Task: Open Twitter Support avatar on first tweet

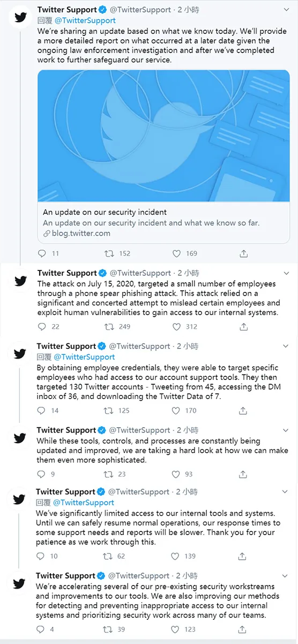Action: pos(20,18)
